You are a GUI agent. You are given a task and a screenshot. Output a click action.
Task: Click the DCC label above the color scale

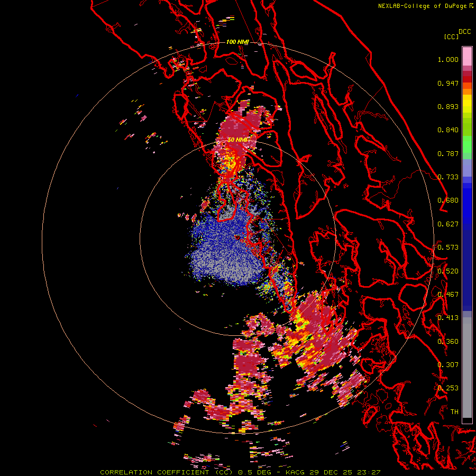point(464,32)
